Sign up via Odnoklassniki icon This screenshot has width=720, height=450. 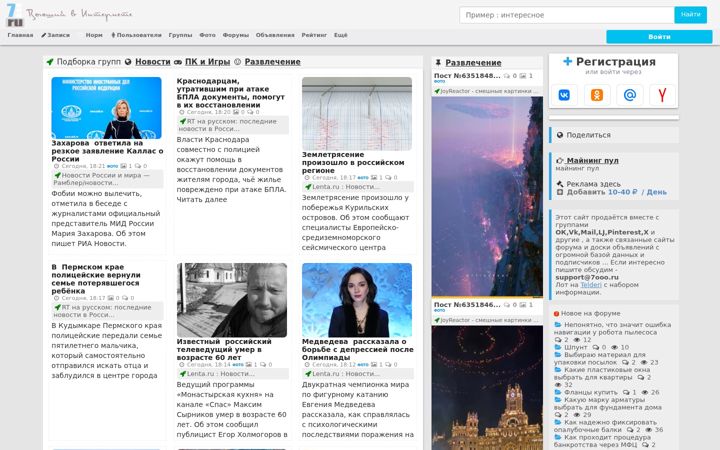coord(596,95)
